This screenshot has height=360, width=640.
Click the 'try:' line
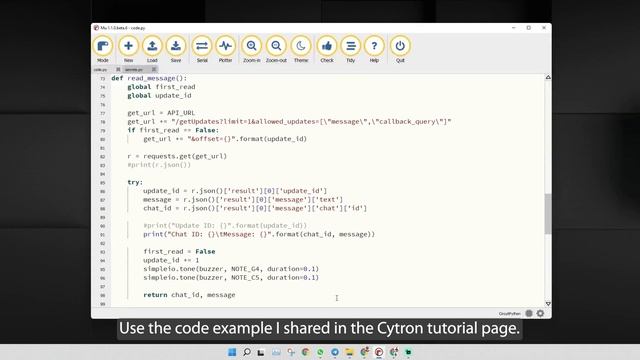coord(135,182)
